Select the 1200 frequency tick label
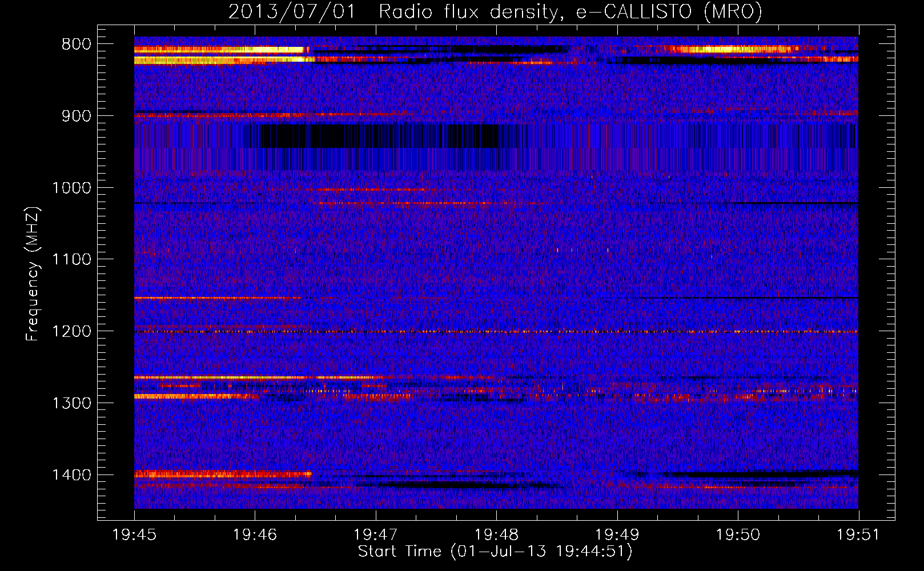 [71, 331]
